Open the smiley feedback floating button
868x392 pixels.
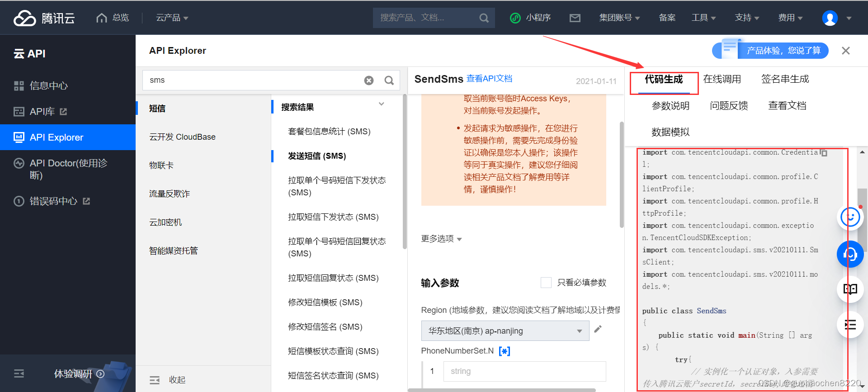[x=850, y=217]
